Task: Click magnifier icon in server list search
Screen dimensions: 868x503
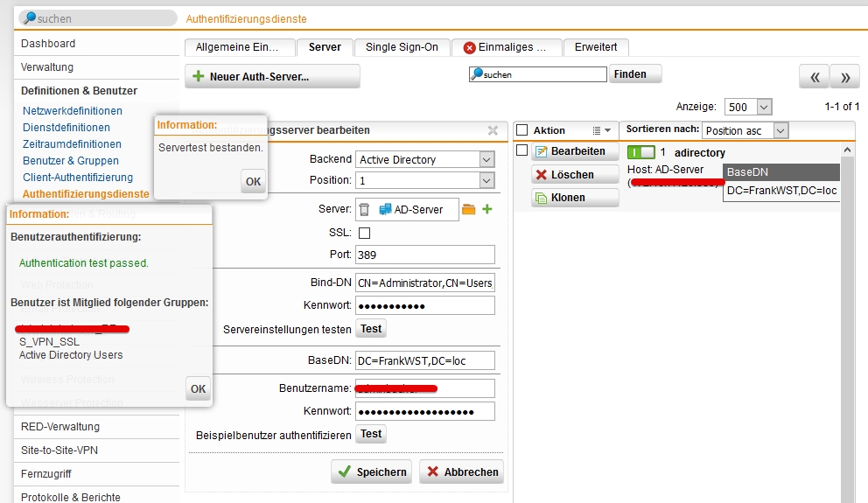Action: coord(476,73)
